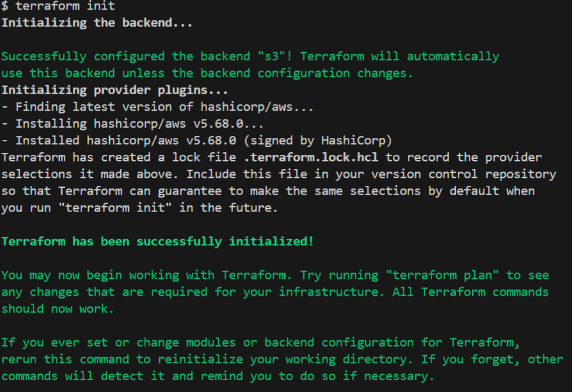Screen dimensions: 572x392
Task: Click the line starting "any changes that are required"
Action: (x=275, y=292)
